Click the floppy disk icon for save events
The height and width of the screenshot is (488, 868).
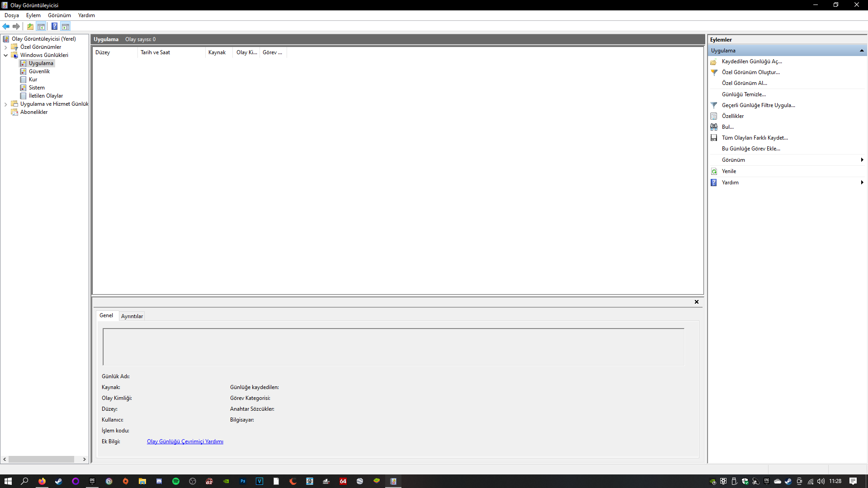714,138
